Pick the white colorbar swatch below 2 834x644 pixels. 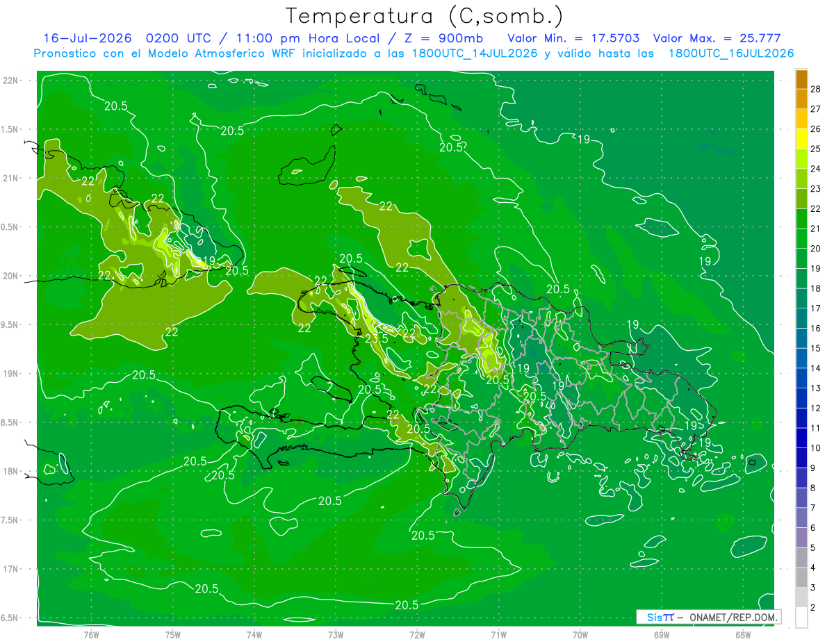tap(801, 618)
